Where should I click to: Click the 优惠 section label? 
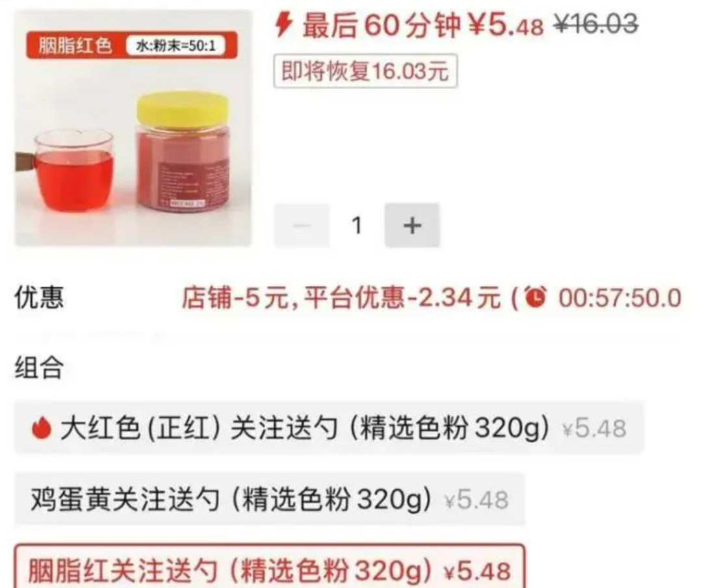point(39,297)
